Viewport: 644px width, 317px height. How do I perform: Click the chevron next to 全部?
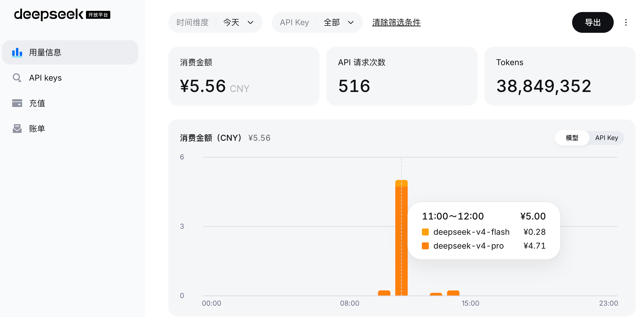point(351,23)
